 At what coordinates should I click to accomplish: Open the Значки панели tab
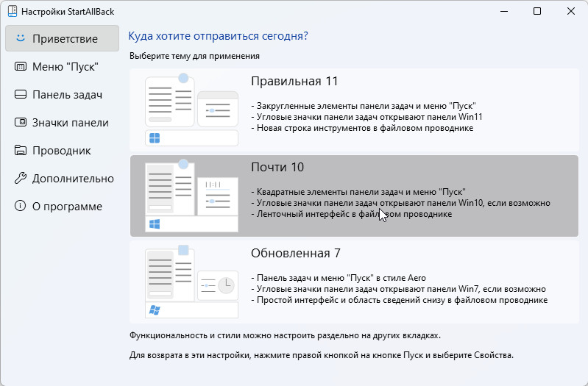63,122
